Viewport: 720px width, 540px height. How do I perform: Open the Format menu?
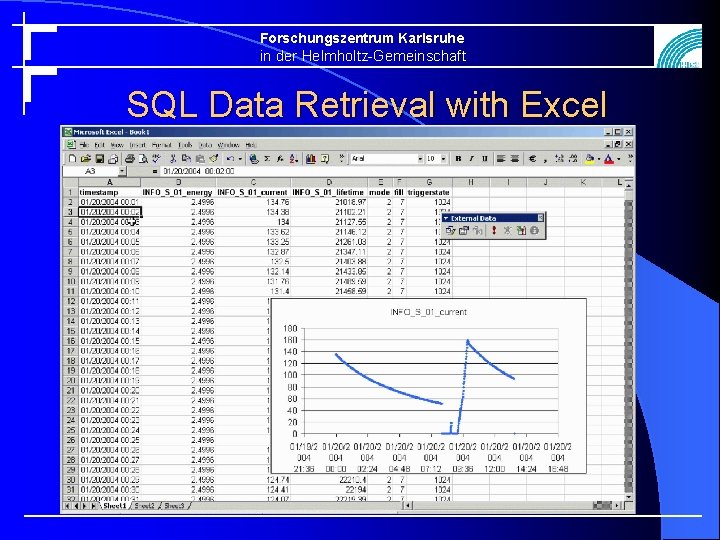[162, 145]
